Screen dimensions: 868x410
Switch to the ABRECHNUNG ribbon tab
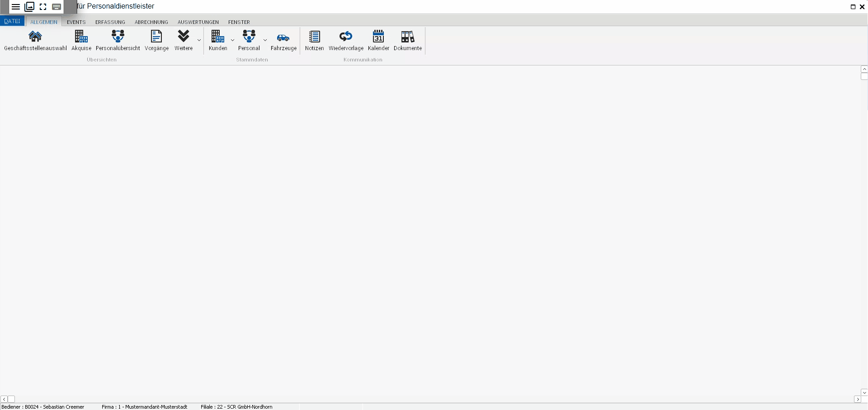pyautogui.click(x=151, y=22)
